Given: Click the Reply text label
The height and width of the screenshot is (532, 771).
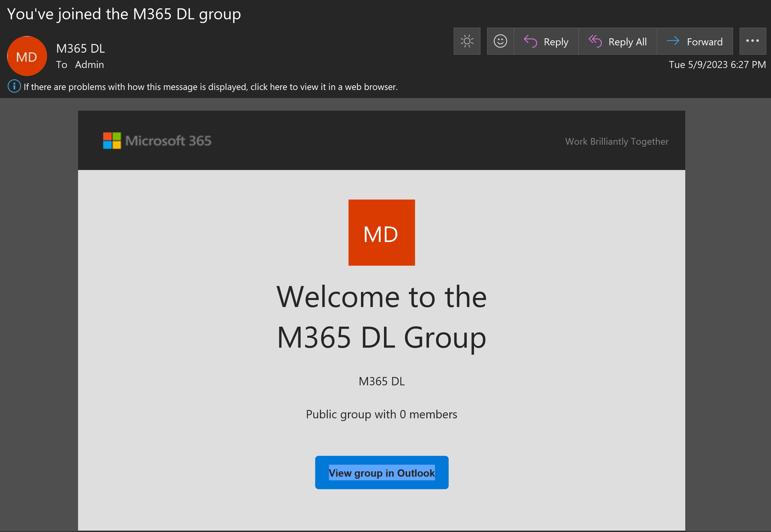Looking at the screenshot, I should pyautogui.click(x=556, y=42).
